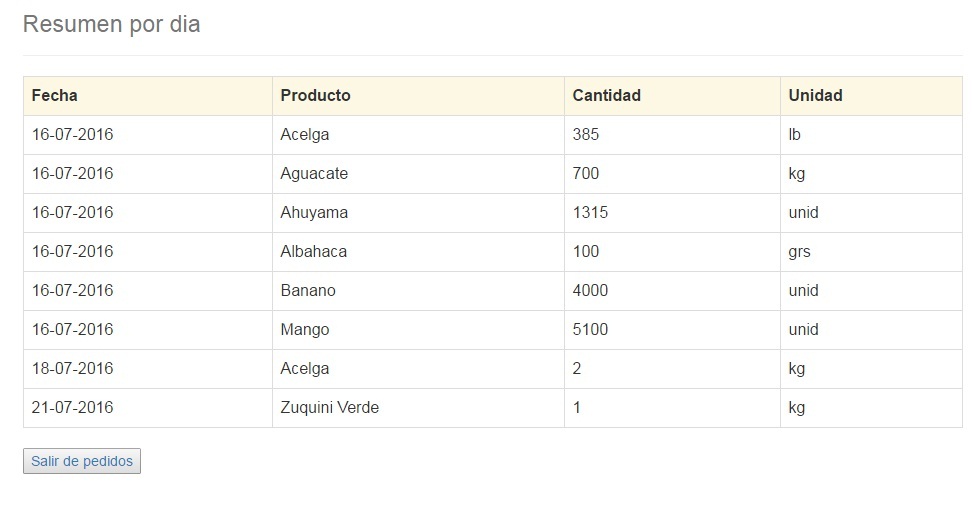Click the quantity 385 cell
973x512 pixels.
[672, 135]
